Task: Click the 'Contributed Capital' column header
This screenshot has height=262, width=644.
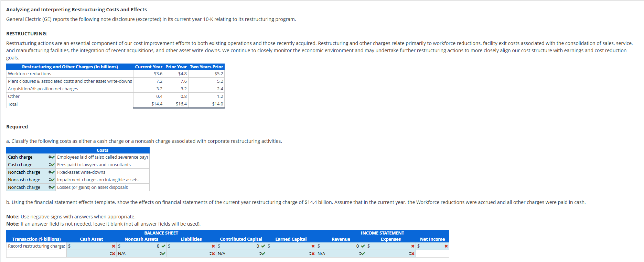Action: [241, 239]
